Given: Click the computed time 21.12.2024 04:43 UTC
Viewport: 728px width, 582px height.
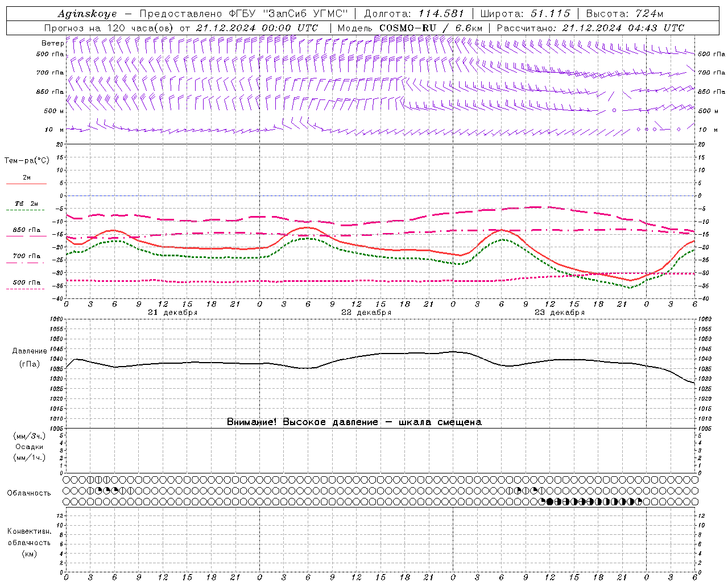Looking at the screenshot, I should [623, 28].
